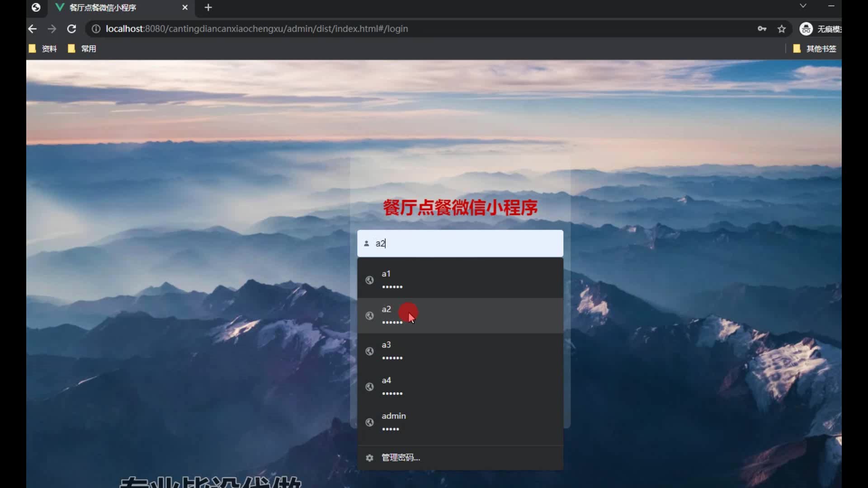The width and height of the screenshot is (868, 488).
Task: Expand the 其他书签 folder
Action: [x=815, y=49]
